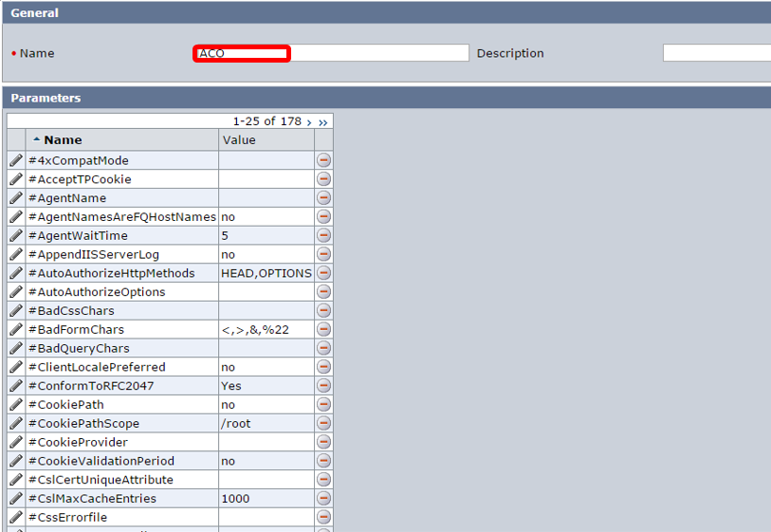Select the #BadFormChars value cell
Viewport: 771px width, 532px height.
[x=266, y=329]
